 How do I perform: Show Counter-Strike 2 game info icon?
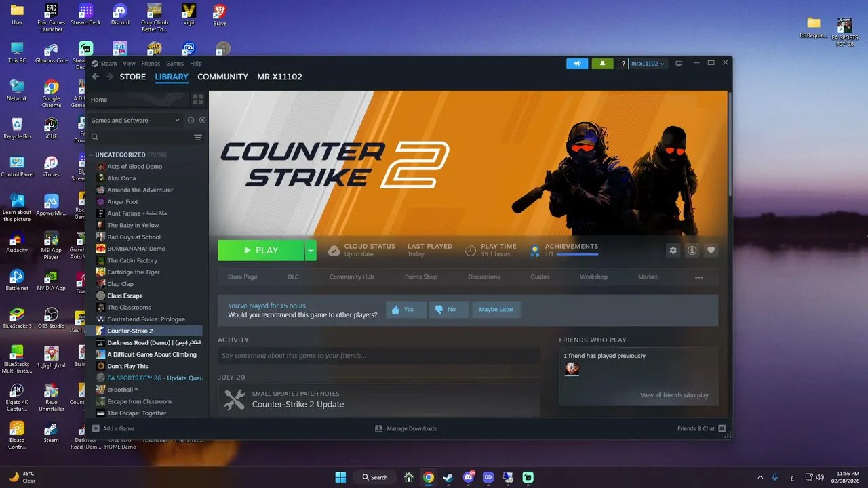click(x=692, y=250)
